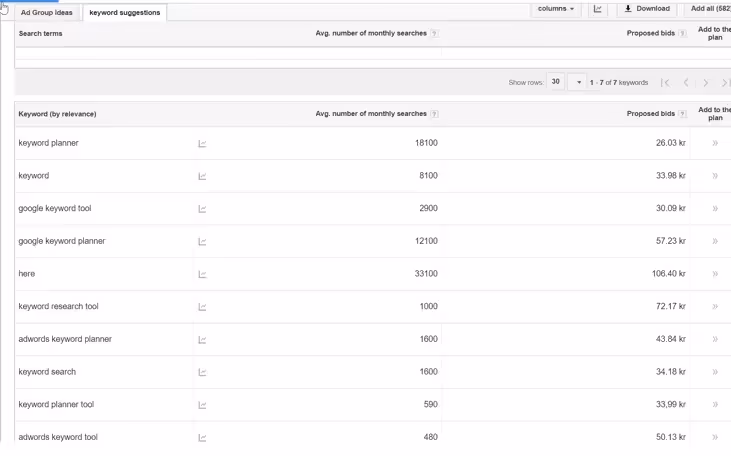Add keyword research tool to the plan

[715, 306]
